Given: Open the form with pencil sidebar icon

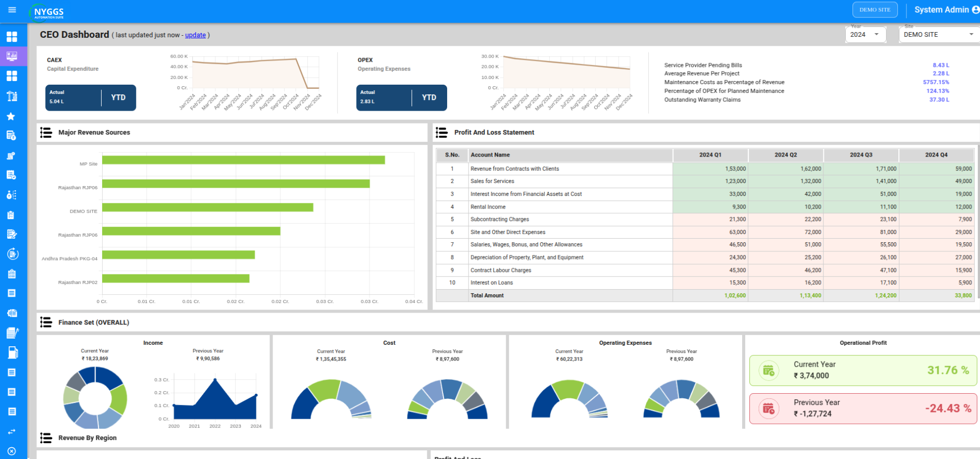Looking at the screenshot, I should (12, 234).
